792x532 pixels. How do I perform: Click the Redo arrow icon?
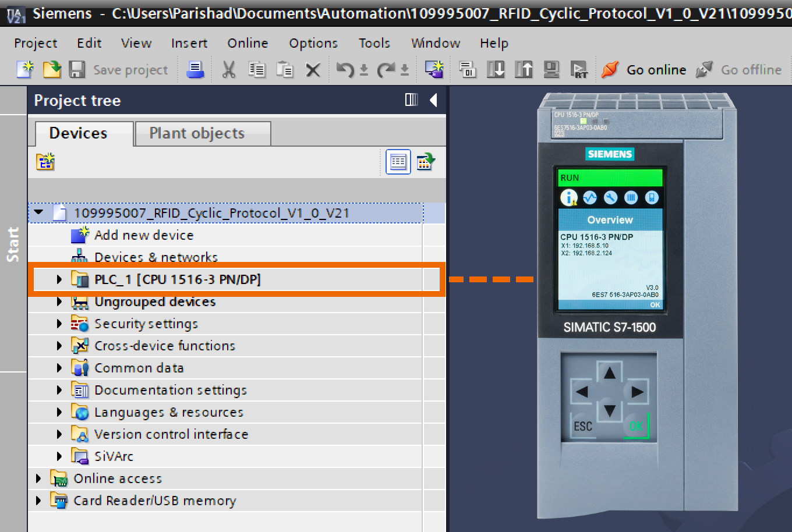386,70
